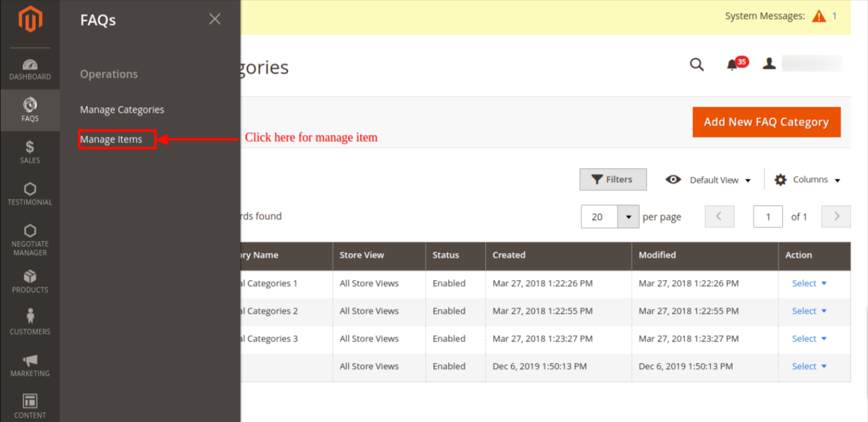This screenshot has height=422, width=868.
Task: Open the Columns dropdown
Action: pyautogui.click(x=808, y=180)
